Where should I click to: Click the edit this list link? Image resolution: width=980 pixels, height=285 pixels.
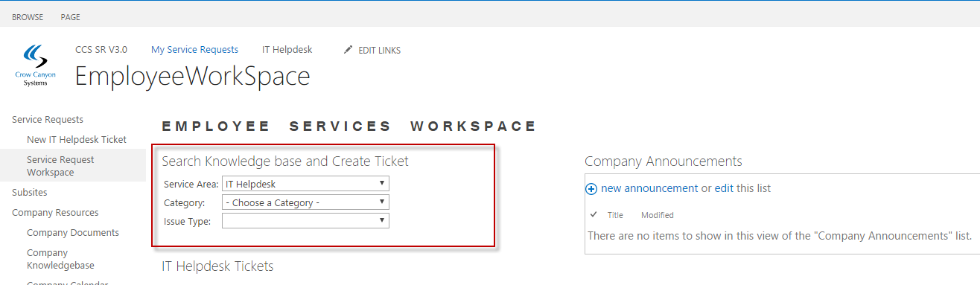click(x=724, y=188)
